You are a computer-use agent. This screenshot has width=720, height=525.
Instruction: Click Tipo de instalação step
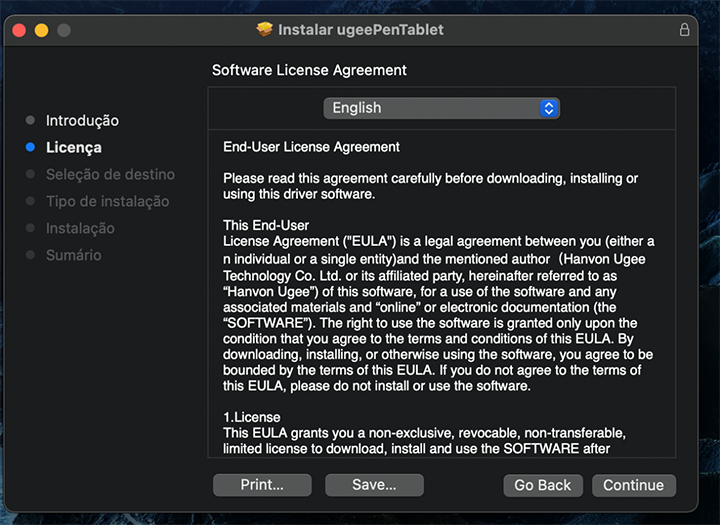(107, 201)
